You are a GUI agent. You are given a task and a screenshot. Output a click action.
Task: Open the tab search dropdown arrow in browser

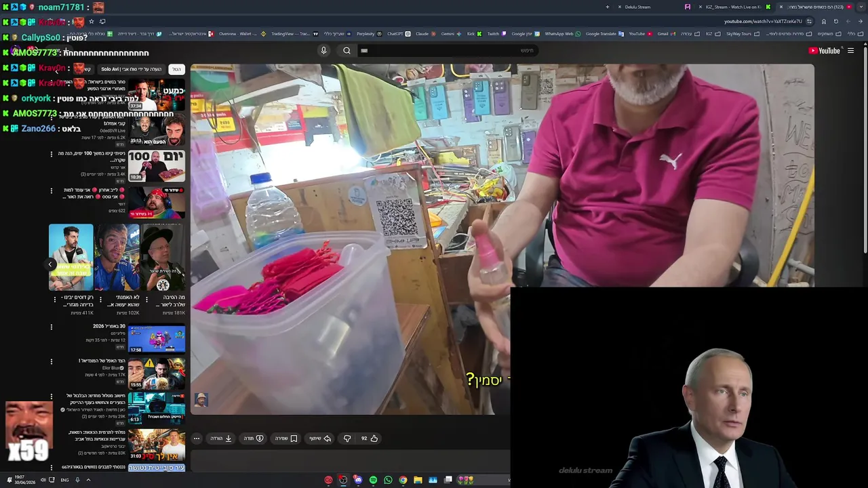[x=861, y=7]
